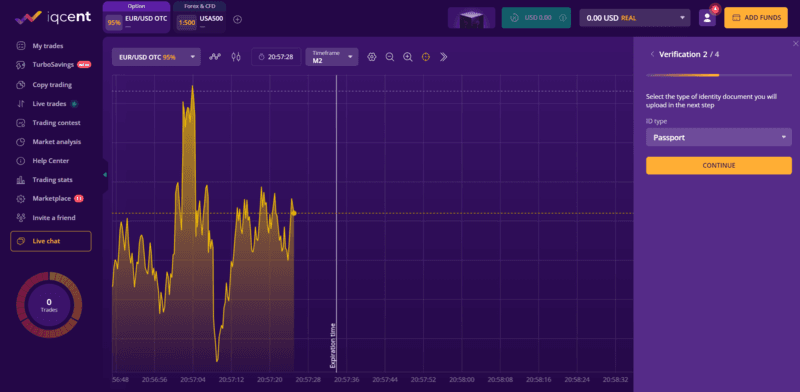Toggle the crosshair auto-center icon

pos(426,57)
